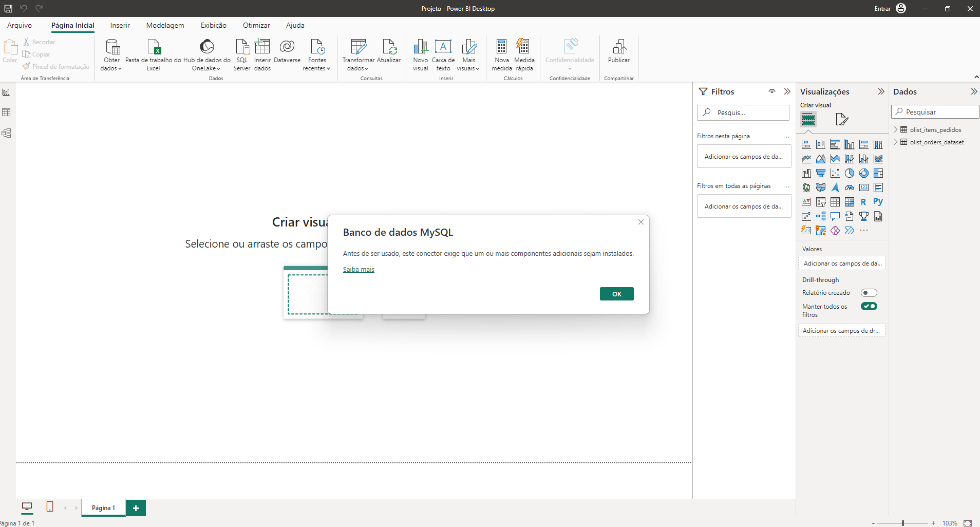Switch to Table view in left sidebar

(x=7, y=112)
